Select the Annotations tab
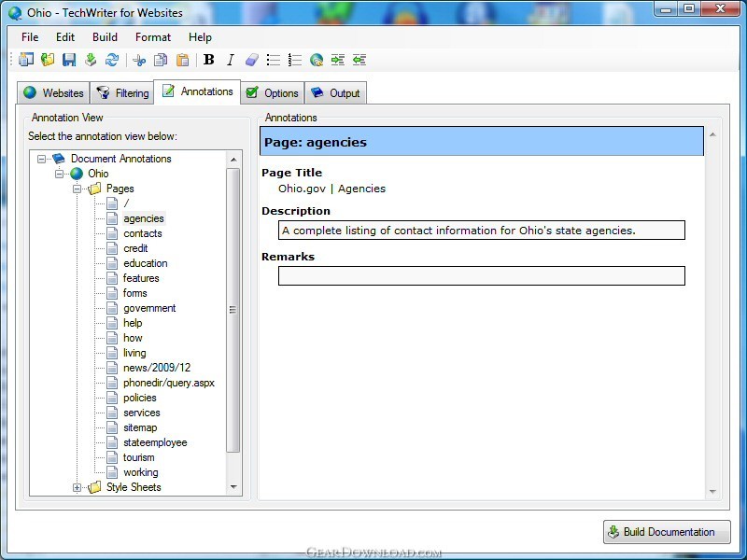The image size is (747, 560). tap(197, 91)
